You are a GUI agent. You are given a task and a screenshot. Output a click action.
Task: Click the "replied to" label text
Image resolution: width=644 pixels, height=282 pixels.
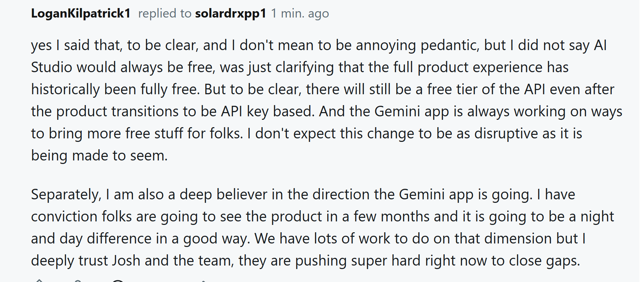(x=165, y=14)
